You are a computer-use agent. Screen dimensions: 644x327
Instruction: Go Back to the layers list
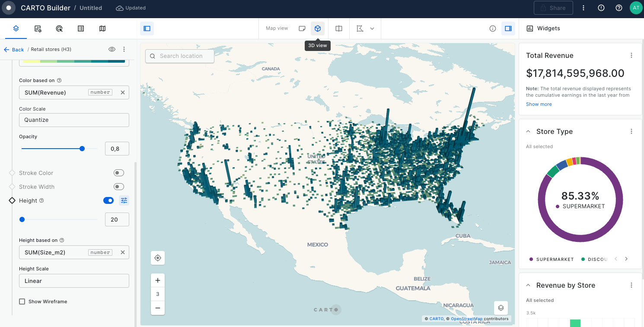(14, 50)
